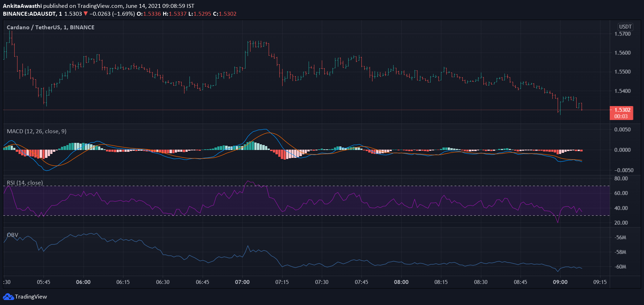Click the RSI (14, close) legend
The image size is (644, 305).
(25, 183)
